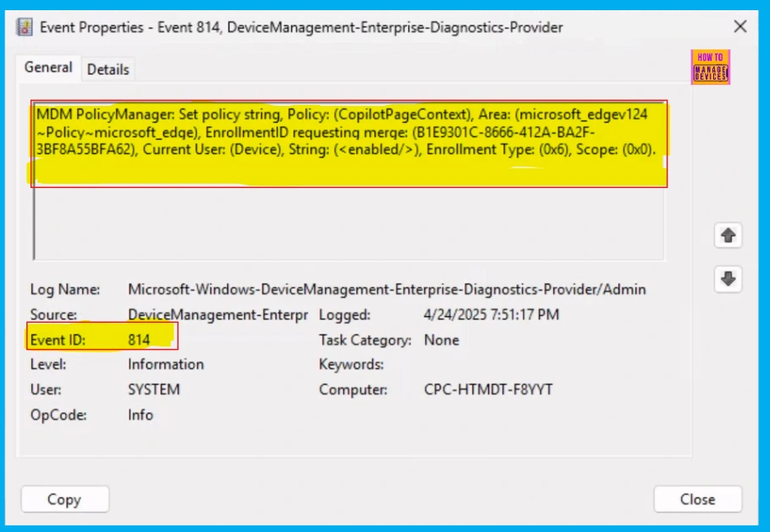Click the Computer value CPC-HTMDT-F8YYT
The image size is (770, 532).
point(488,390)
